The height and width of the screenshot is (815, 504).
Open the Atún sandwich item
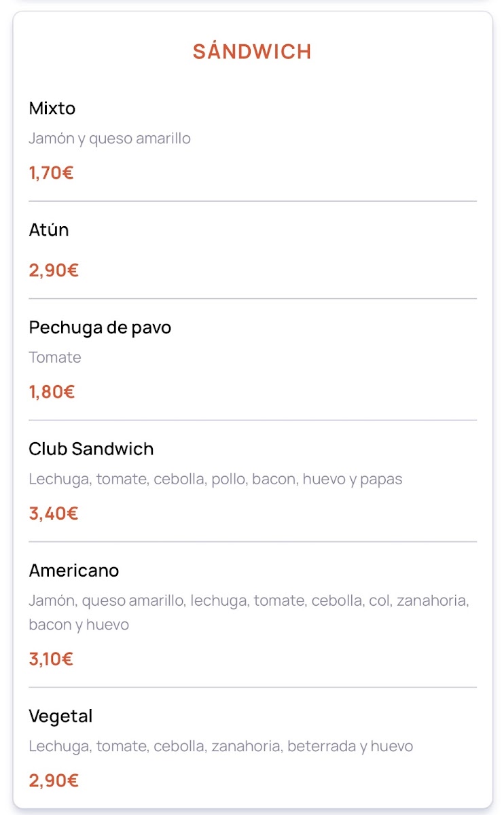(49, 230)
